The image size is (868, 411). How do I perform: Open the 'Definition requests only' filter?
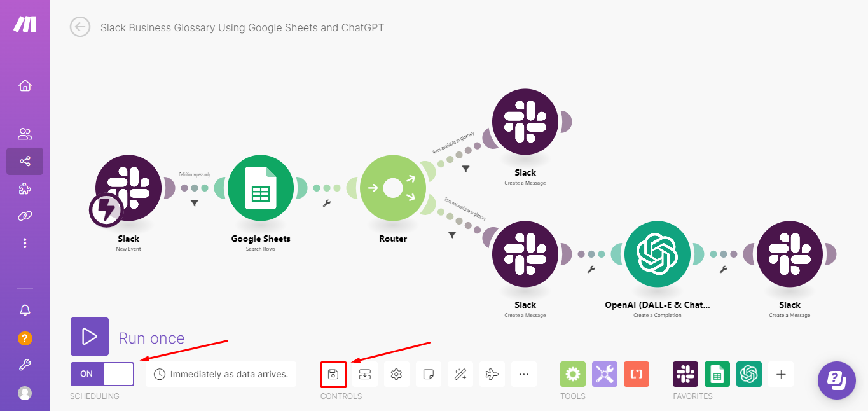195,204
